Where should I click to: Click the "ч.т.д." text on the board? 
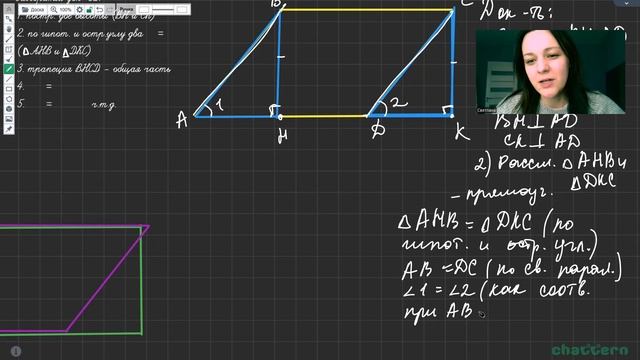pos(104,105)
